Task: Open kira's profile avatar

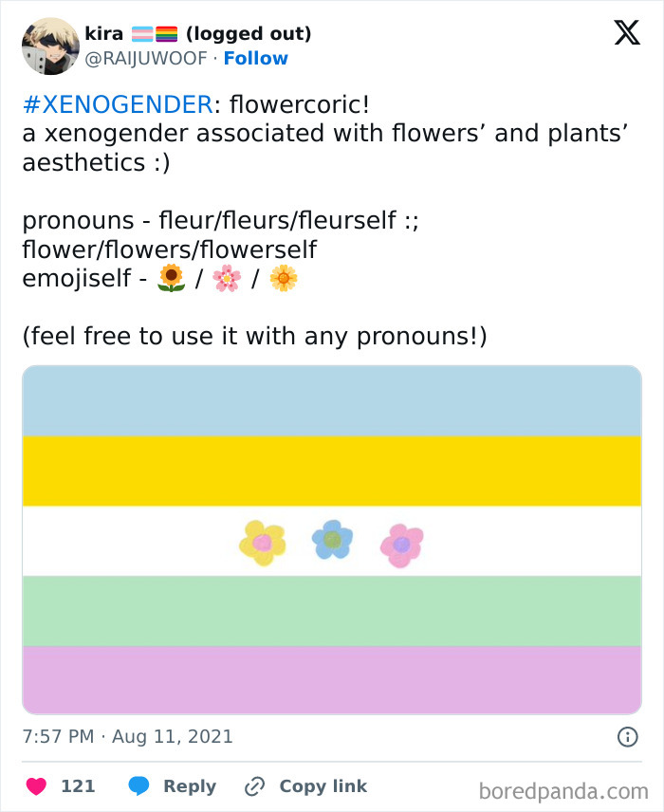Action: (x=49, y=46)
